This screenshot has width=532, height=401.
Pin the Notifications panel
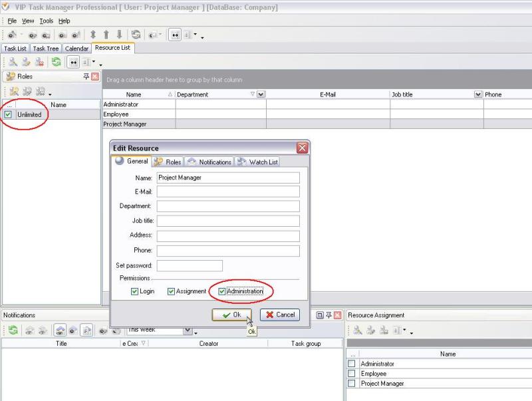pos(329,315)
